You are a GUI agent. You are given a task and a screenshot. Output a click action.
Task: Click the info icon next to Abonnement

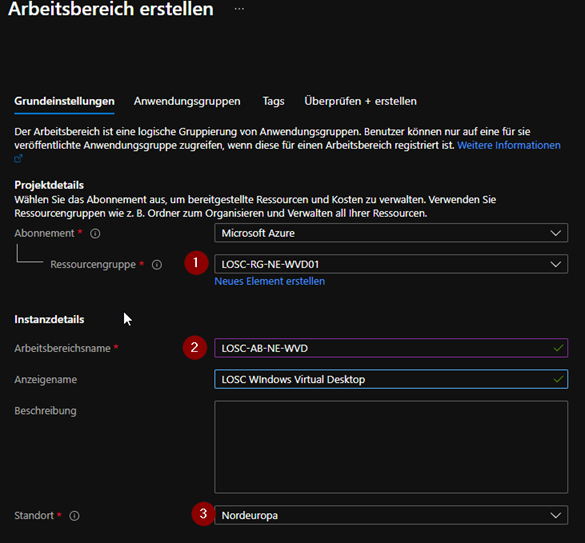coord(95,234)
